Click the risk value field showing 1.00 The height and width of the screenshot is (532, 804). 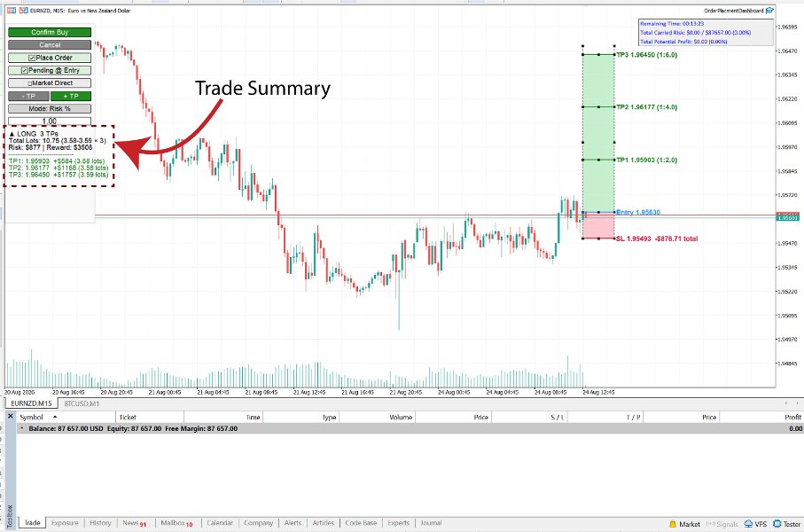coord(50,121)
